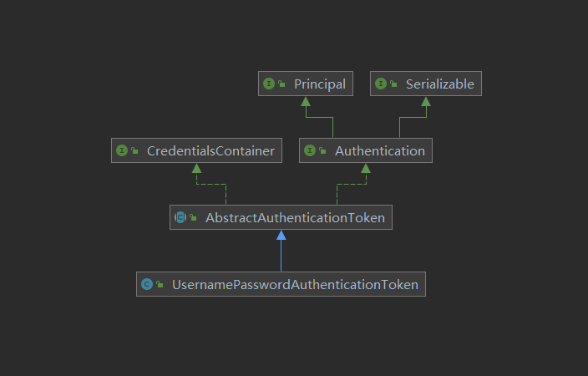Select the UsernamePasswordAuthenticationToken node label
This screenshot has width=588, height=376.
[295, 285]
